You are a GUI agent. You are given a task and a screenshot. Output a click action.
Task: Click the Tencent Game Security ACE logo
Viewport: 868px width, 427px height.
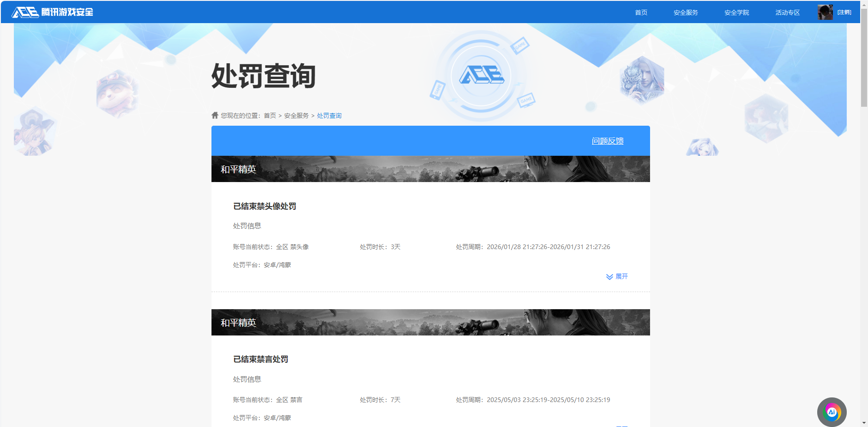(x=51, y=12)
